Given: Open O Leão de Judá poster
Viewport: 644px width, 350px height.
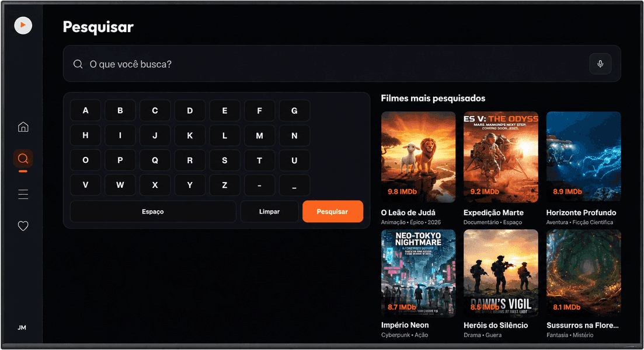Looking at the screenshot, I should click(418, 157).
